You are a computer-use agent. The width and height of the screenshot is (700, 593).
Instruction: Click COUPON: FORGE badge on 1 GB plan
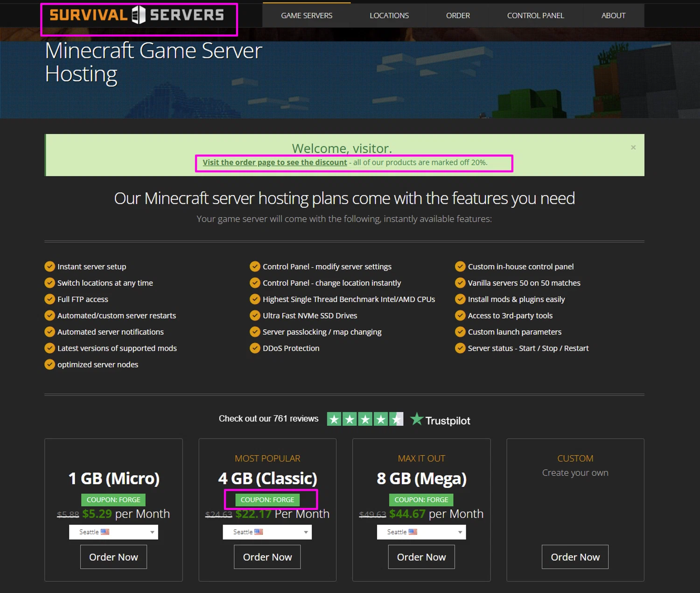pyautogui.click(x=113, y=500)
